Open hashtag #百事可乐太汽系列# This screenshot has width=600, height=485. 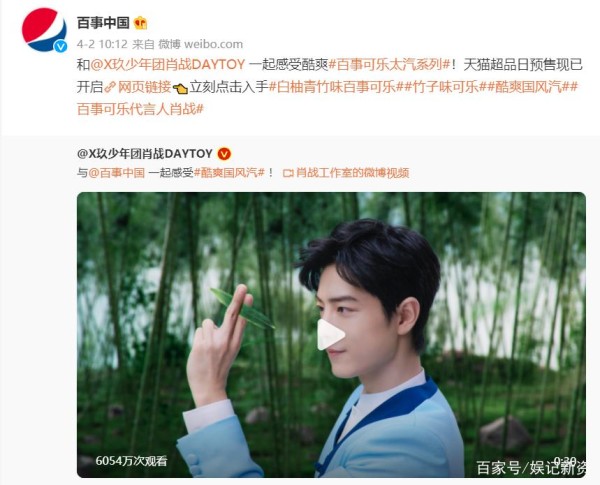click(389, 65)
